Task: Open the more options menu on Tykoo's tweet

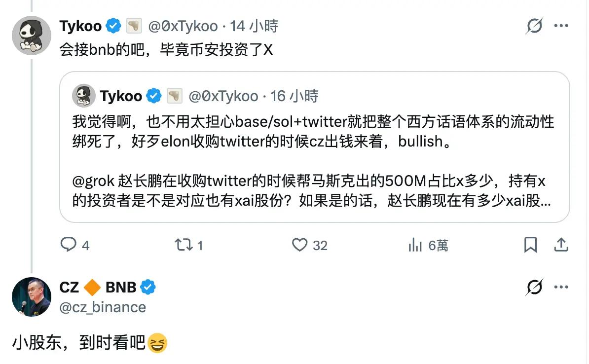Action: click(x=561, y=26)
